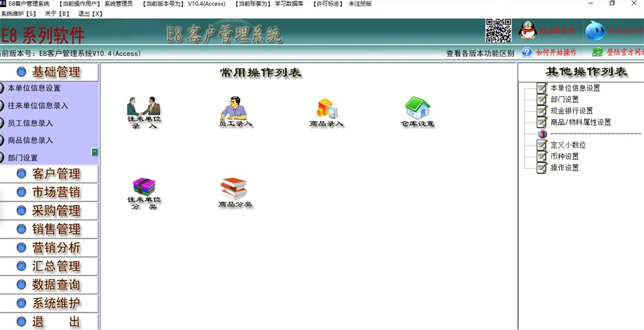
Task: Select 现金银行设置 in the right list
Action: (x=571, y=111)
